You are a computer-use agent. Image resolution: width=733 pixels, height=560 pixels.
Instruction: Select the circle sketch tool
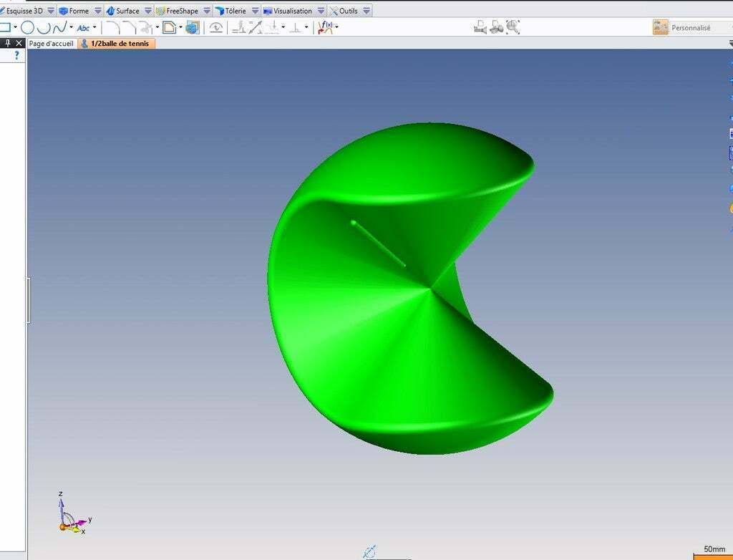coord(28,28)
